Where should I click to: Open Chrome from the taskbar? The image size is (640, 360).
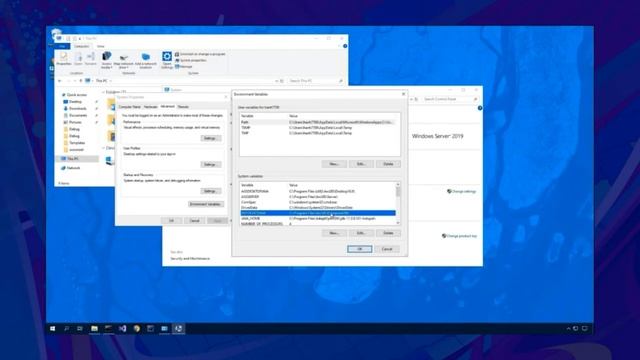pyautogui.click(x=137, y=329)
